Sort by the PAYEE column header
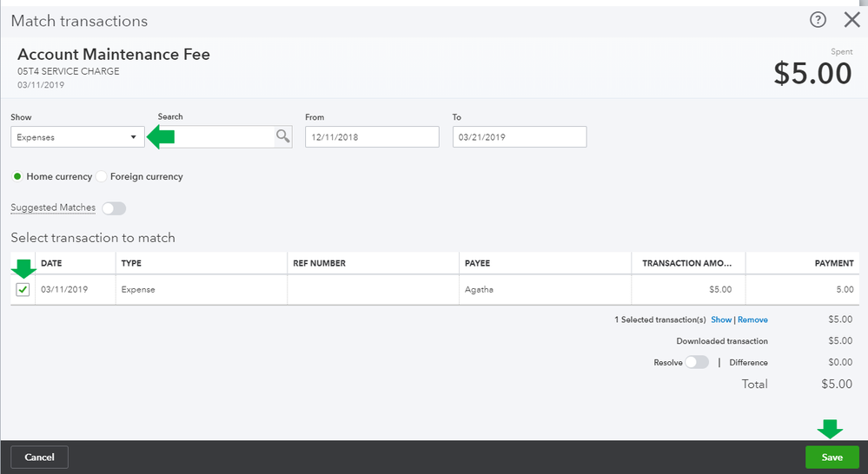 (x=480, y=263)
